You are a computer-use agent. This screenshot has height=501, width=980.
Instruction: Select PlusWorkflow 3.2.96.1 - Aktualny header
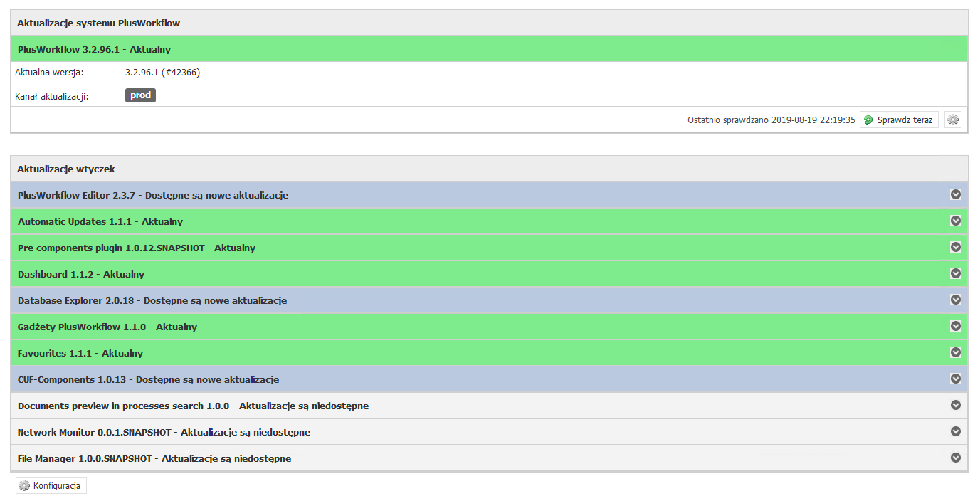(x=489, y=49)
